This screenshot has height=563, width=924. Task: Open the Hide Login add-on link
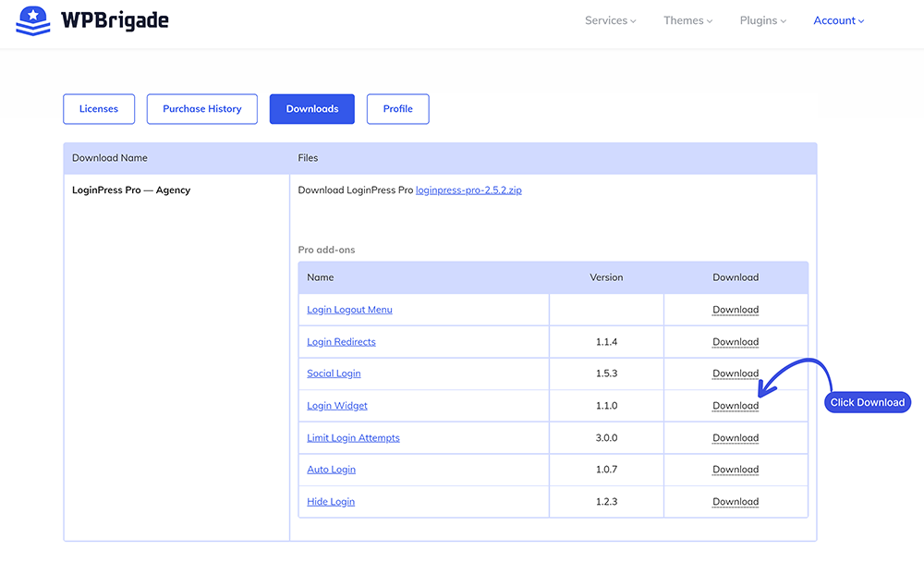click(x=331, y=502)
